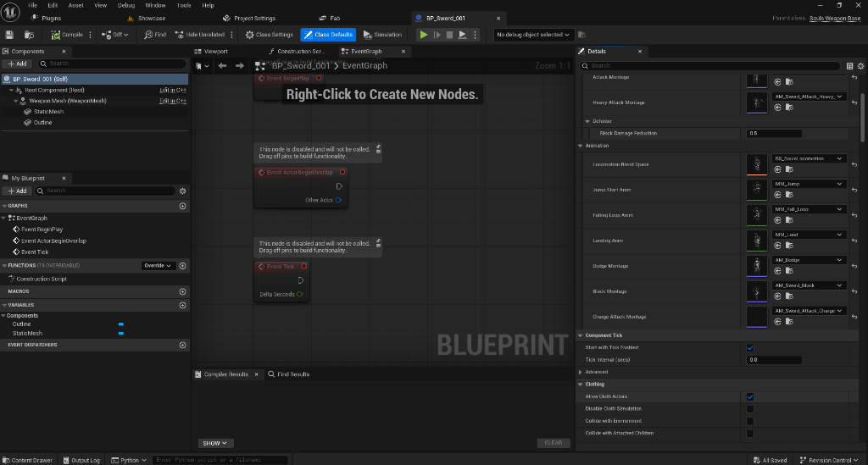Open Construction Script function
This screenshot has height=465, width=868.
[41, 279]
